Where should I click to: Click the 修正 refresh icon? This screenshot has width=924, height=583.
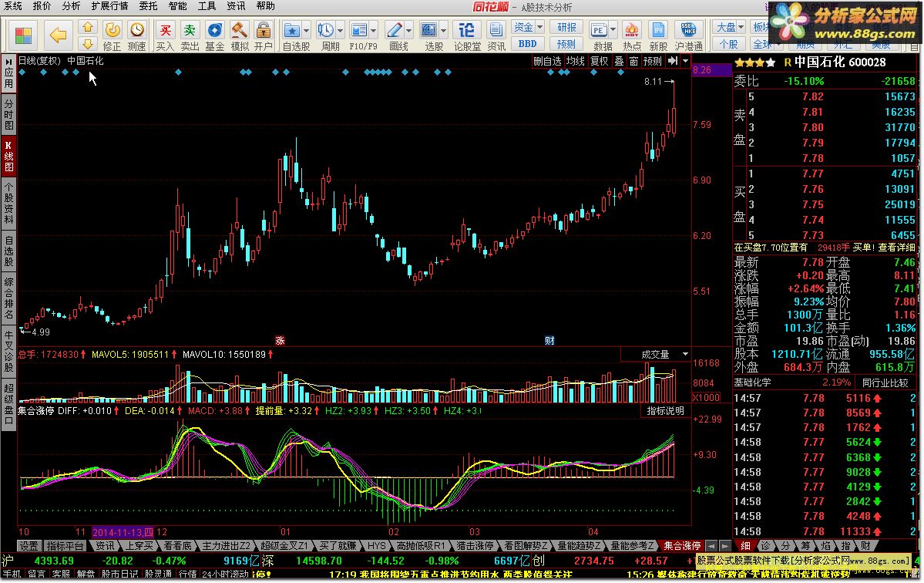112,29
